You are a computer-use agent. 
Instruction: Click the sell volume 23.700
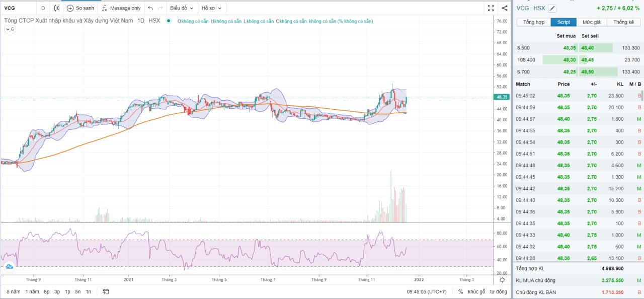[x=632, y=59]
